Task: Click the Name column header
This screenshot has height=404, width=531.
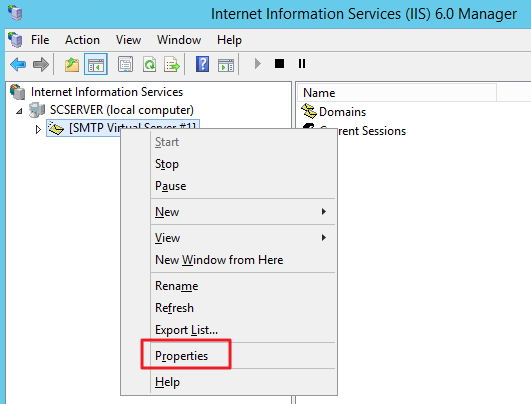Action: click(x=397, y=93)
